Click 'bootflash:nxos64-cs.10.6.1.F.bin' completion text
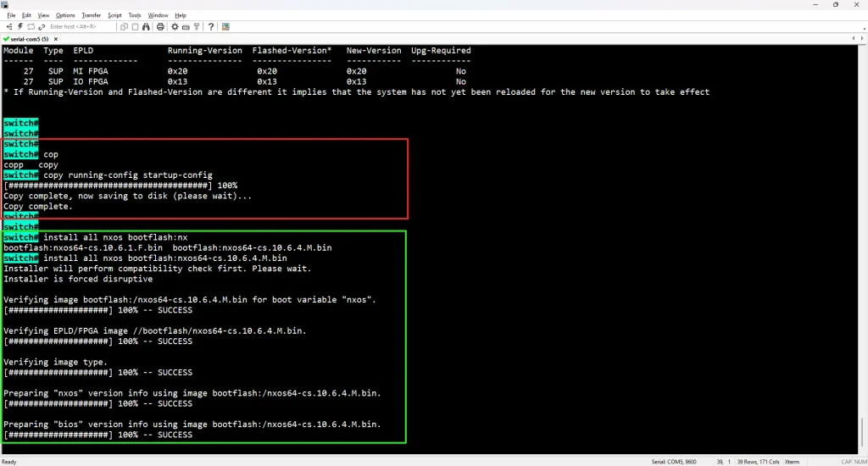 pyautogui.click(x=83, y=248)
